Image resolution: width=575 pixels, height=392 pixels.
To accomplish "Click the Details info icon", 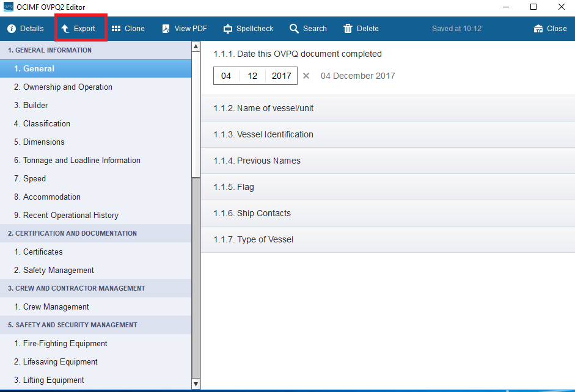I will (12, 29).
